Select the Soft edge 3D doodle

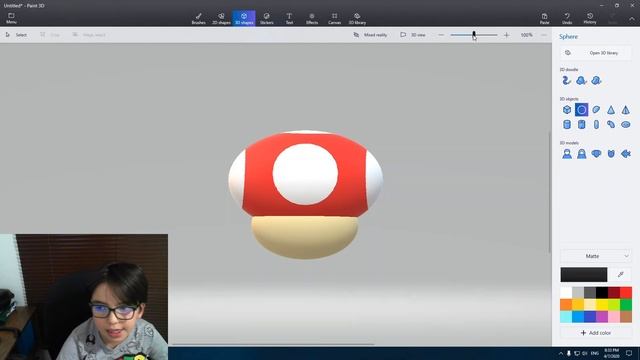[596, 80]
